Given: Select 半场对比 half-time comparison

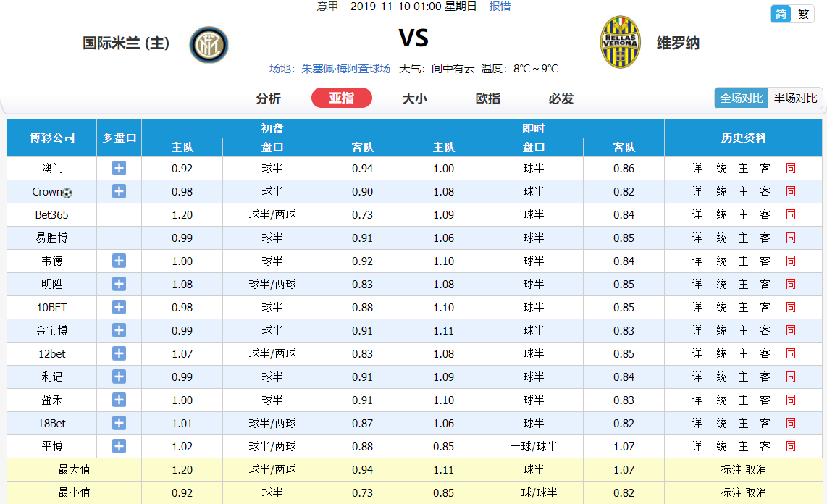Looking at the screenshot, I should [x=795, y=98].
